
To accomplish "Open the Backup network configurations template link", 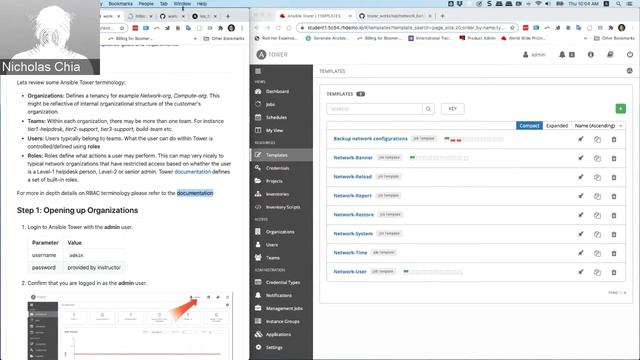I will point(370,139).
